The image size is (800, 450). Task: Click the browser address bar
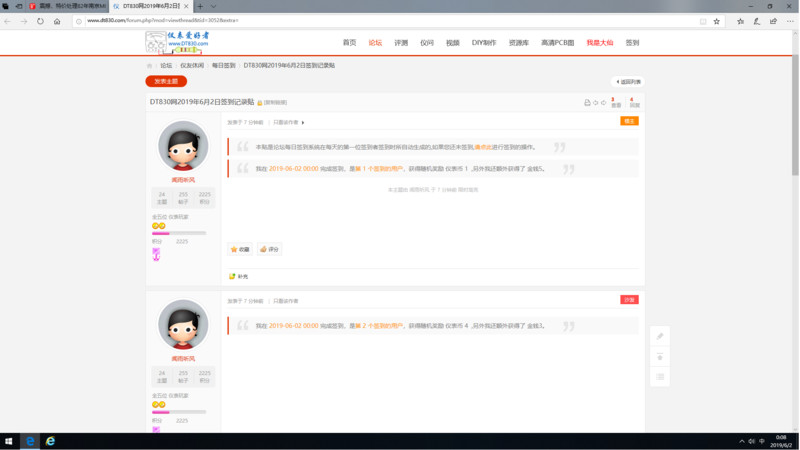pyautogui.click(x=390, y=21)
